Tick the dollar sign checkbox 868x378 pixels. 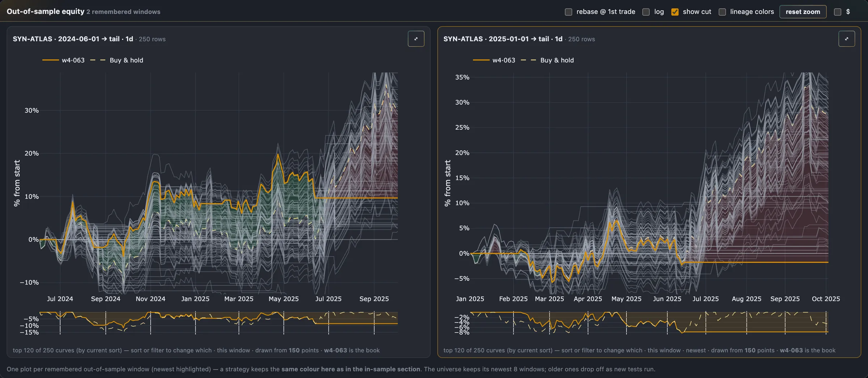click(x=838, y=12)
